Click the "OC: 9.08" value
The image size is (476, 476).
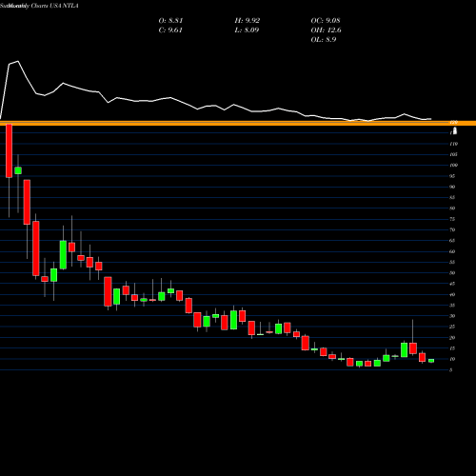coord(326,21)
